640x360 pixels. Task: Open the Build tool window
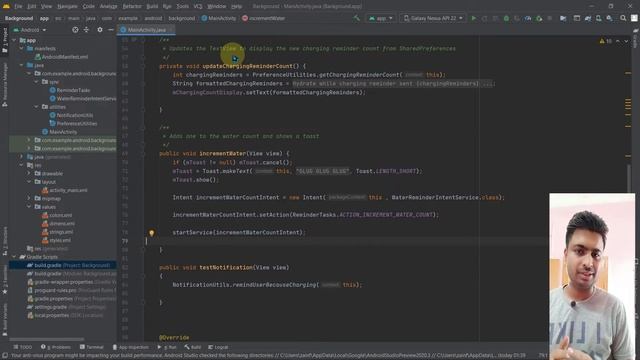pyautogui.click(x=193, y=347)
